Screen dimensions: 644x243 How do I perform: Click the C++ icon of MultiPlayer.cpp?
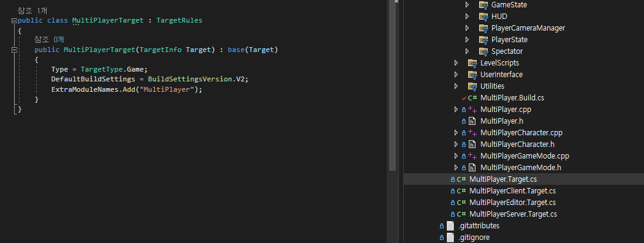coord(472,109)
